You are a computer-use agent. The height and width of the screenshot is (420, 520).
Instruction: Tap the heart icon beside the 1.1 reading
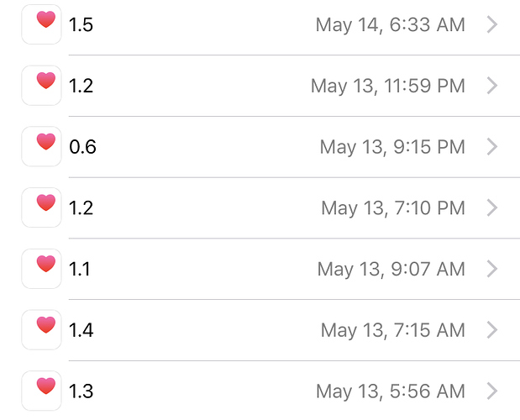pyautogui.click(x=41, y=269)
